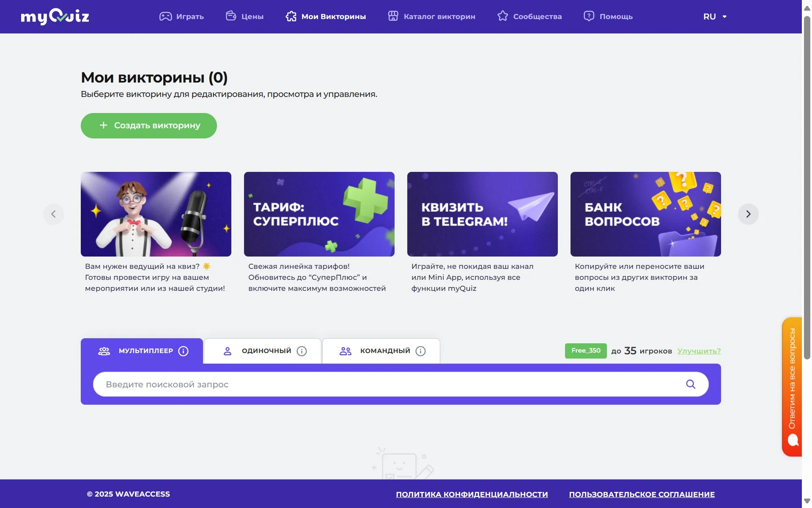Open Политика конфиденциальности link
812x508 pixels.
coord(472,494)
